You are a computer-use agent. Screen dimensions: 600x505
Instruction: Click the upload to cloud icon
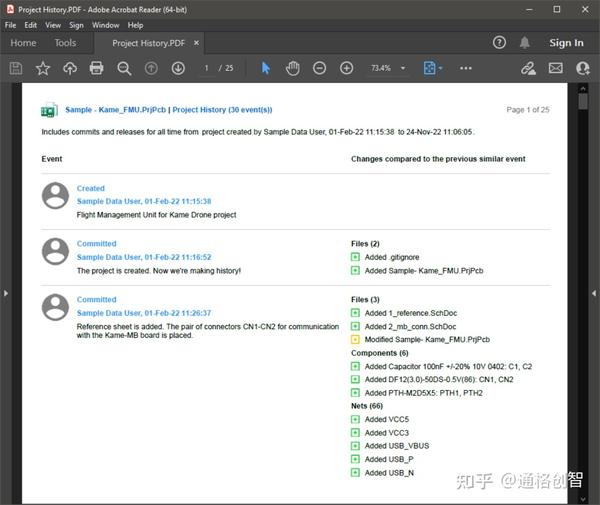click(70, 68)
